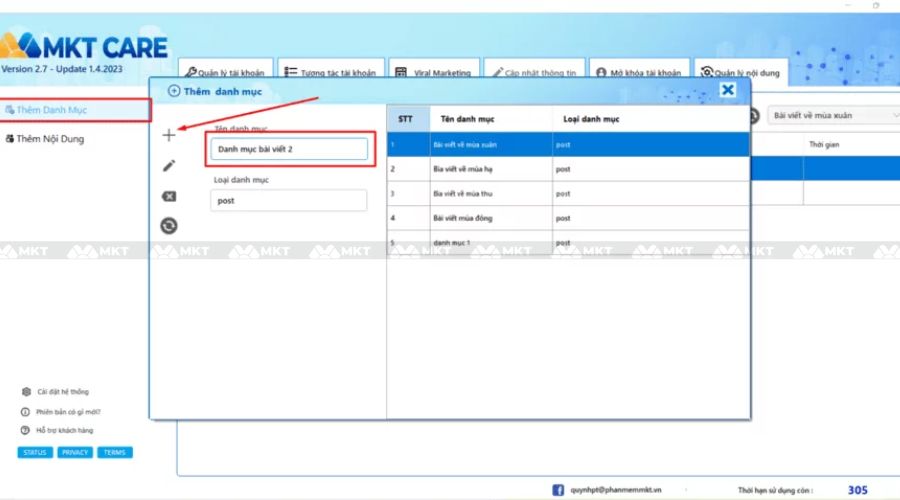Select the Bài viết về mùa hạ row
The height and width of the screenshot is (500, 900).
point(568,169)
